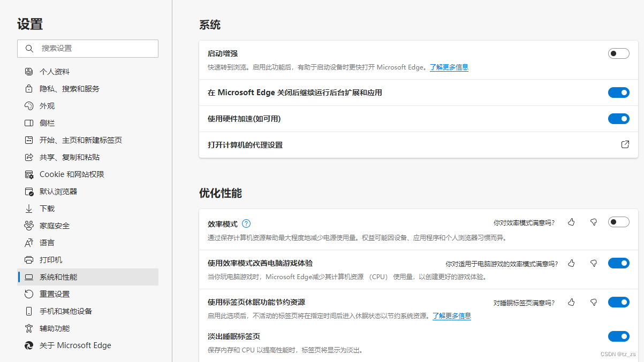Click 了解更多信息 link under 启动增强
The image size is (644, 362).
click(x=449, y=67)
